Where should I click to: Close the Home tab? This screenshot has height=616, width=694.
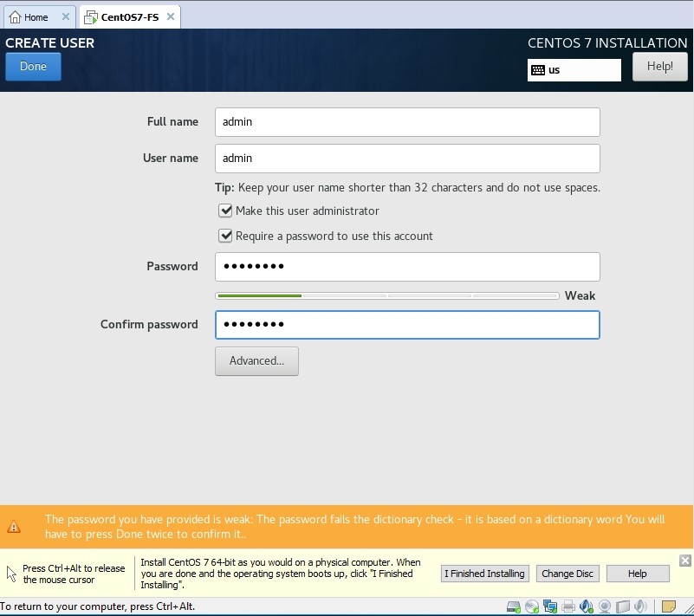tap(66, 17)
